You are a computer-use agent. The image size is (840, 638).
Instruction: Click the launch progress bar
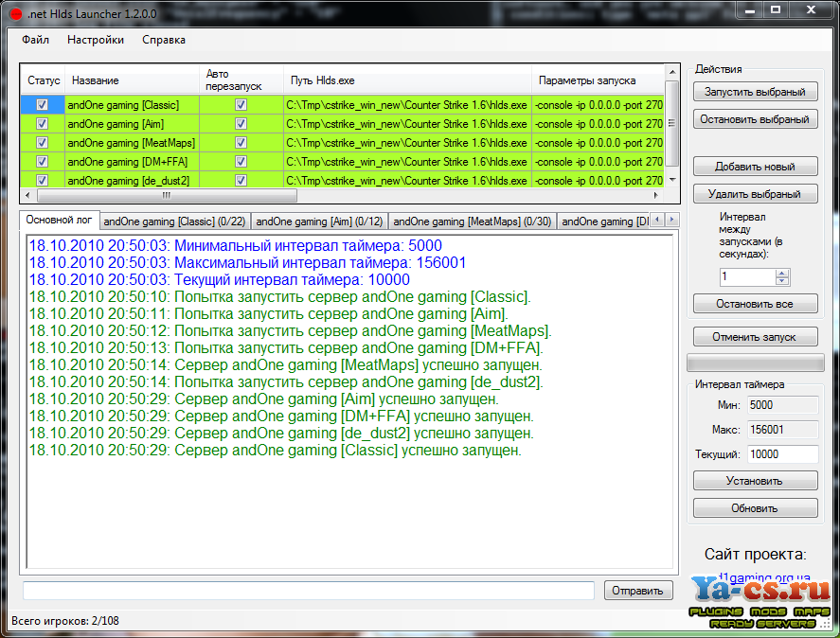pyautogui.click(x=756, y=363)
